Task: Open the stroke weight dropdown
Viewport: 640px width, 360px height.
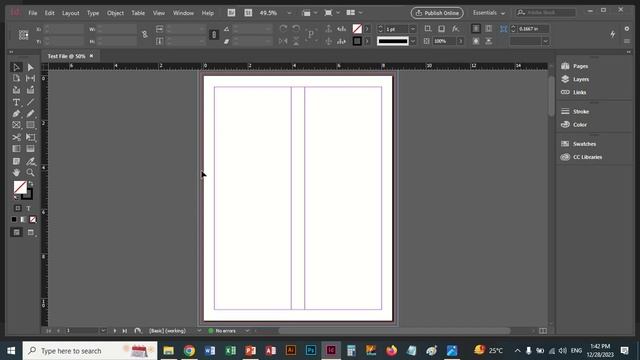Action: point(413,29)
